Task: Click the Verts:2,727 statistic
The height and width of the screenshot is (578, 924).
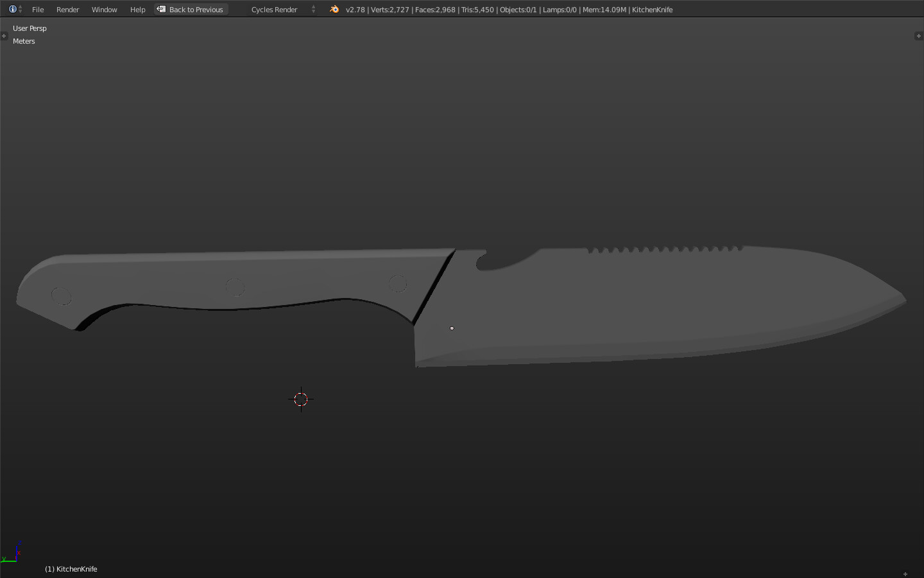Action: pos(390,10)
